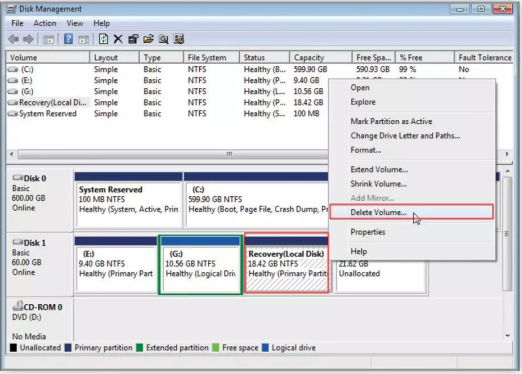This screenshot has height=374, width=522.
Task: Click the Primary partition legend swatch
Action: tap(68, 348)
